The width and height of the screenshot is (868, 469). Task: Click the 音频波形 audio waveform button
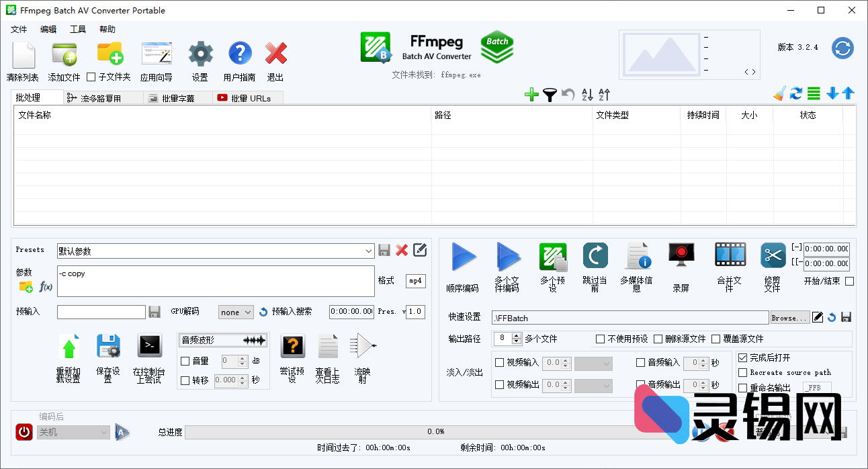(x=223, y=341)
